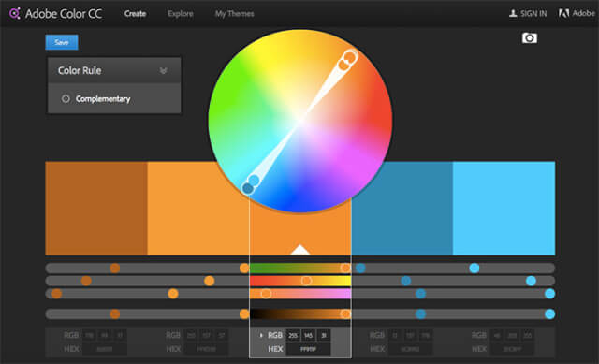The height and width of the screenshot is (364, 599).
Task: Open the Explore tab
Action: (181, 14)
